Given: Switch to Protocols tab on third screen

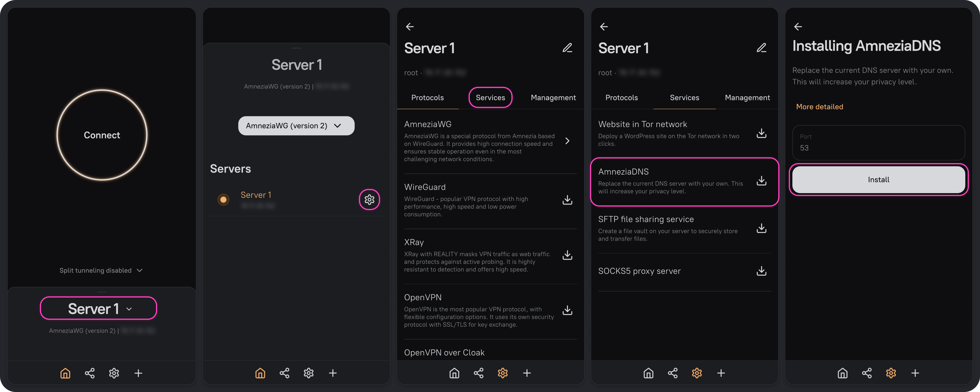Looking at the screenshot, I should point(428,98).
